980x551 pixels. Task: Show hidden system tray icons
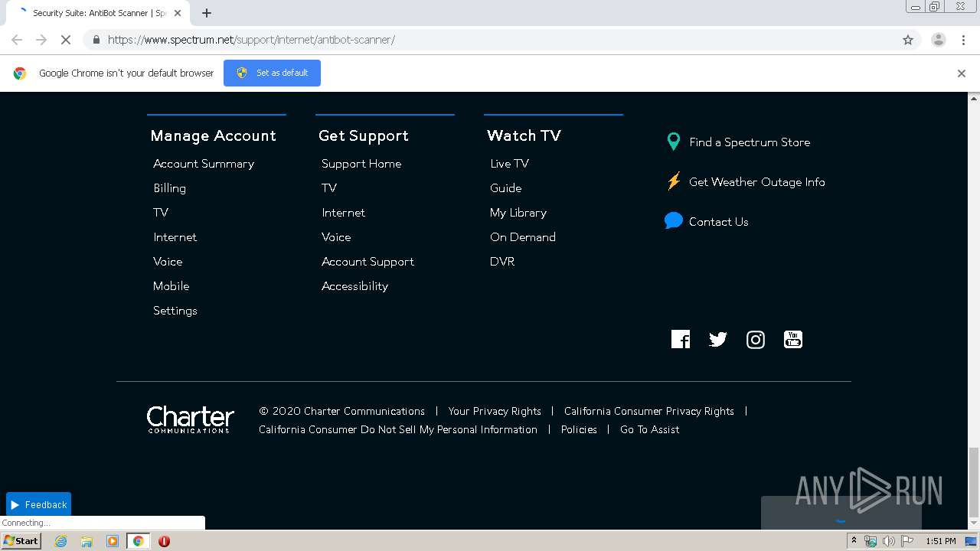coord(854,541)
